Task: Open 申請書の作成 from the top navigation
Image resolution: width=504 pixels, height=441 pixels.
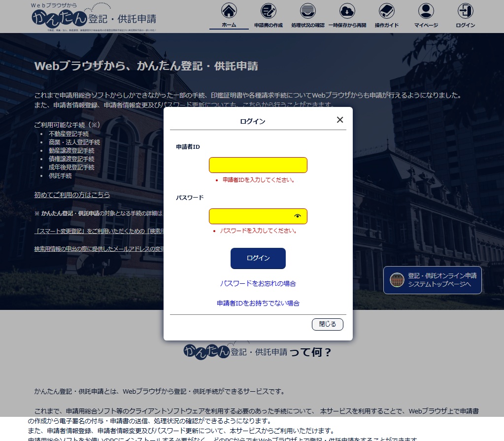Action: point(268,12)
